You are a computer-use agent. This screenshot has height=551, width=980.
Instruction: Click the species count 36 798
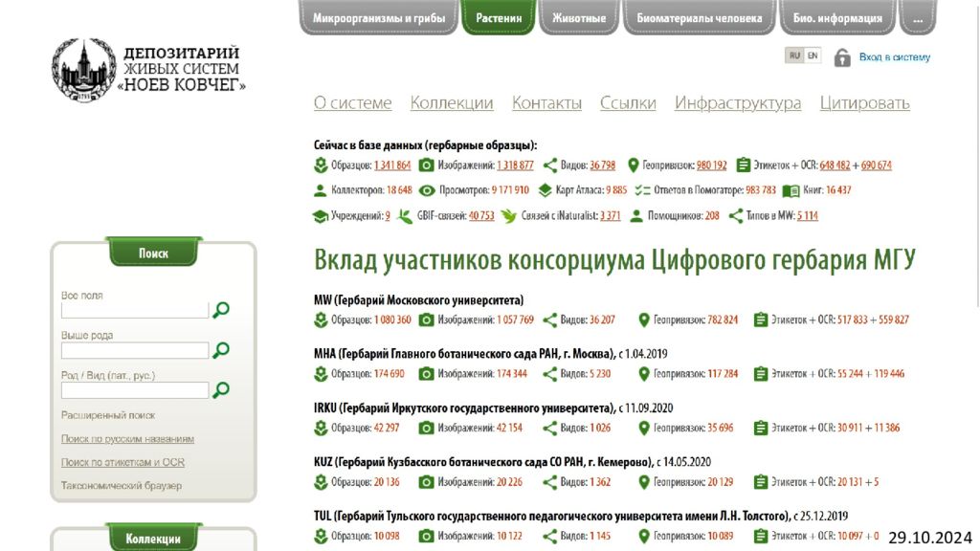coord(603,165)
